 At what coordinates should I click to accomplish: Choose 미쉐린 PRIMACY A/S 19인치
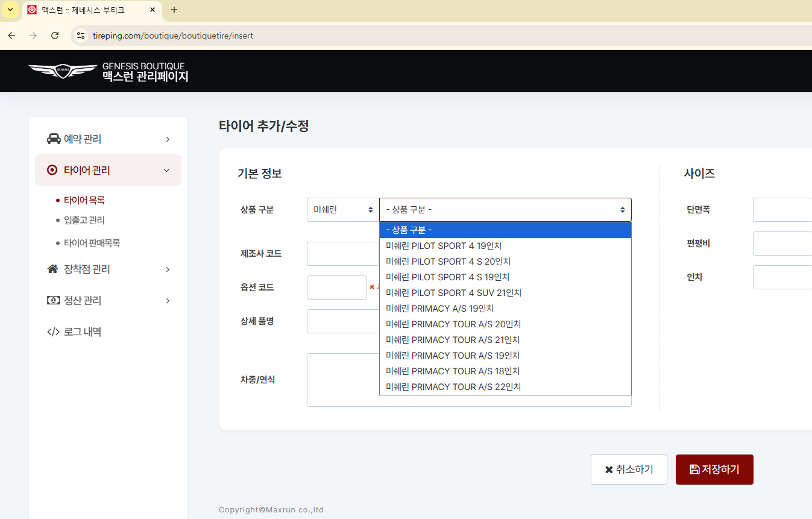coord(505,309)
